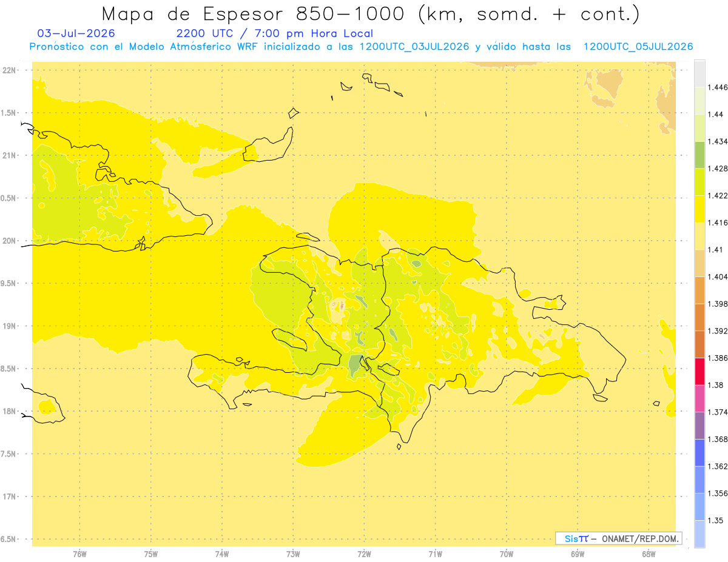Select colorbar value '1.434'

point(718,141)
